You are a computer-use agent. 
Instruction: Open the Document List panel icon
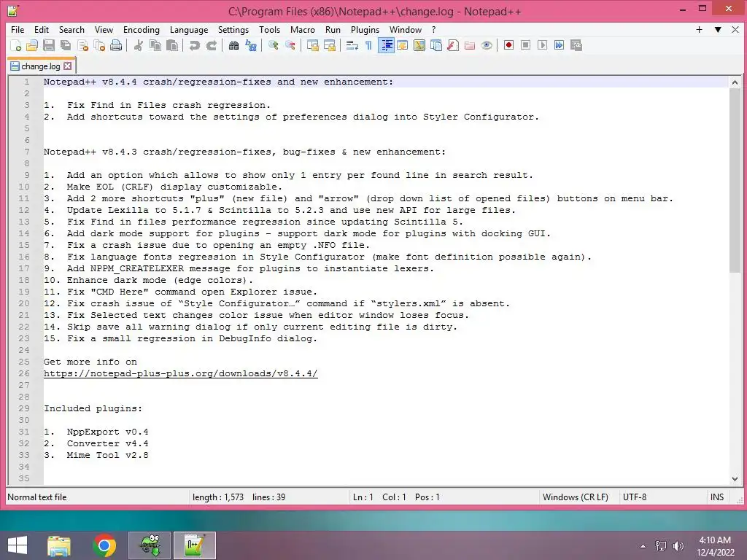click(x=436, y=45)
